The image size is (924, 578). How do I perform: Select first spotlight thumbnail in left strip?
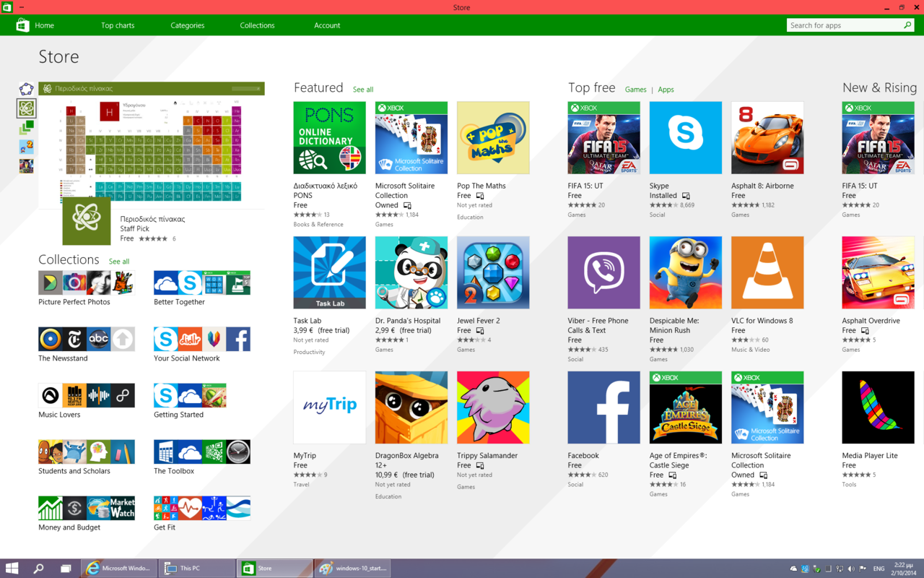coord(26,89)
